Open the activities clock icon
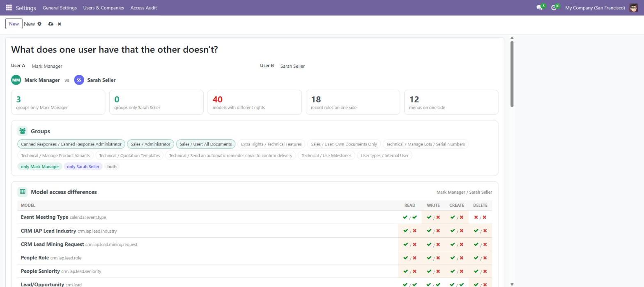The width and height of the screenshot is (644, 287). pos(554,8)
